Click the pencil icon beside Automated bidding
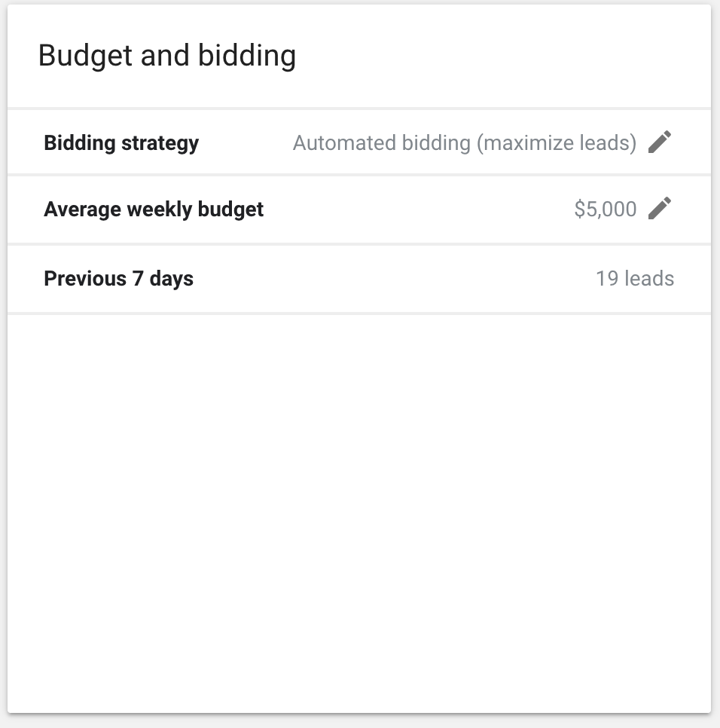The image size is (720, 728). [659, 142]
